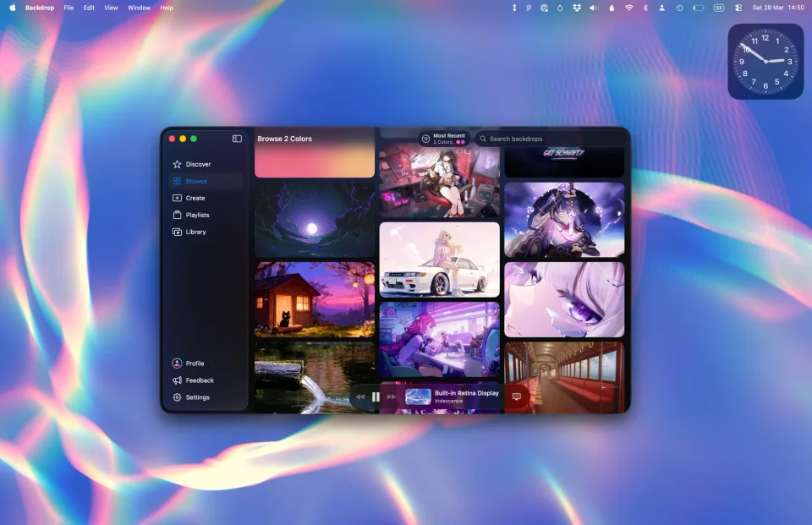Open the Backdrop app menu
This screenshot has height=525, width=812.
40,8
